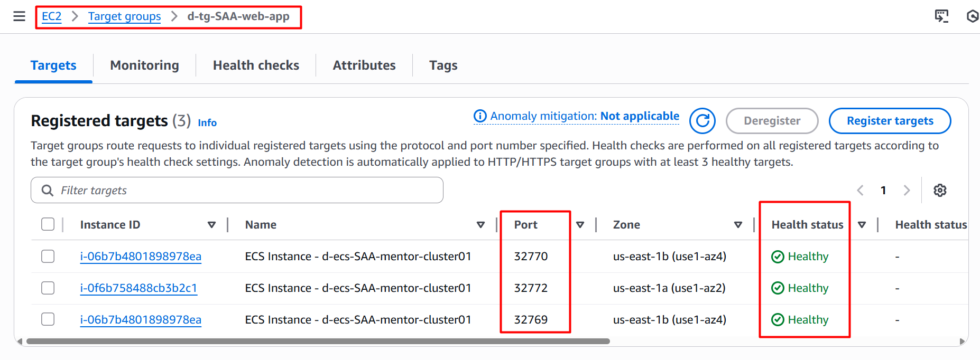This screenshot has height=360, width=980.
Task: Check the row with port 32770
Action: (48, 257)
